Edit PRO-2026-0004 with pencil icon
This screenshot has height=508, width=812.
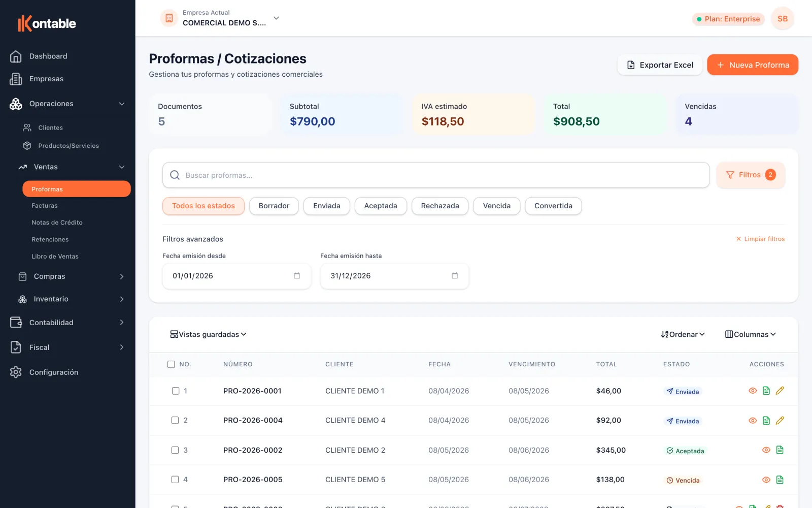pos(780,421)
